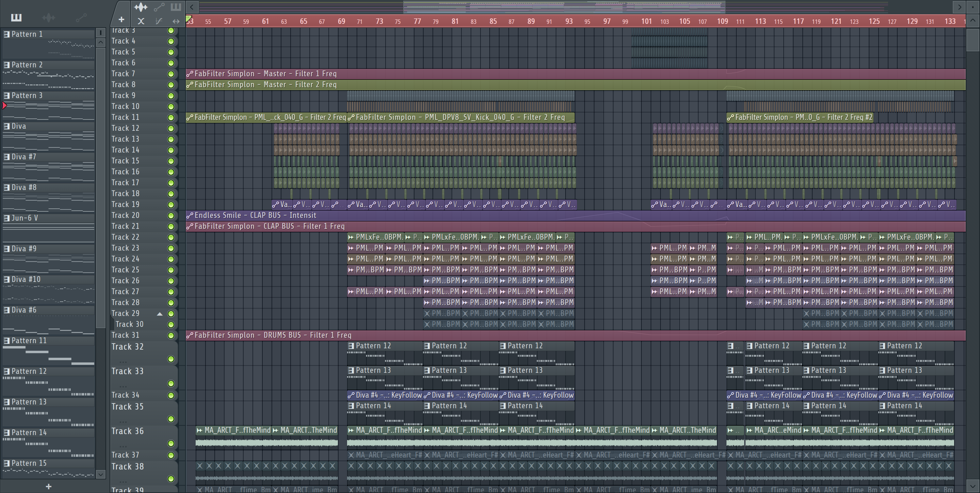This screenshot has height=493, width=980.
Task: Click the Diva pattern icon in the picker
Action: (6, 126)
